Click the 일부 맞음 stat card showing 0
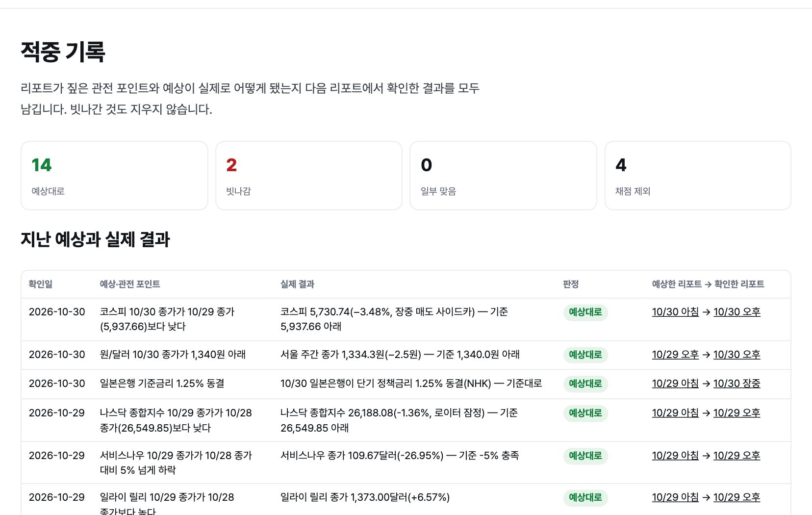The image size is (812, 515). pos(503,176)
